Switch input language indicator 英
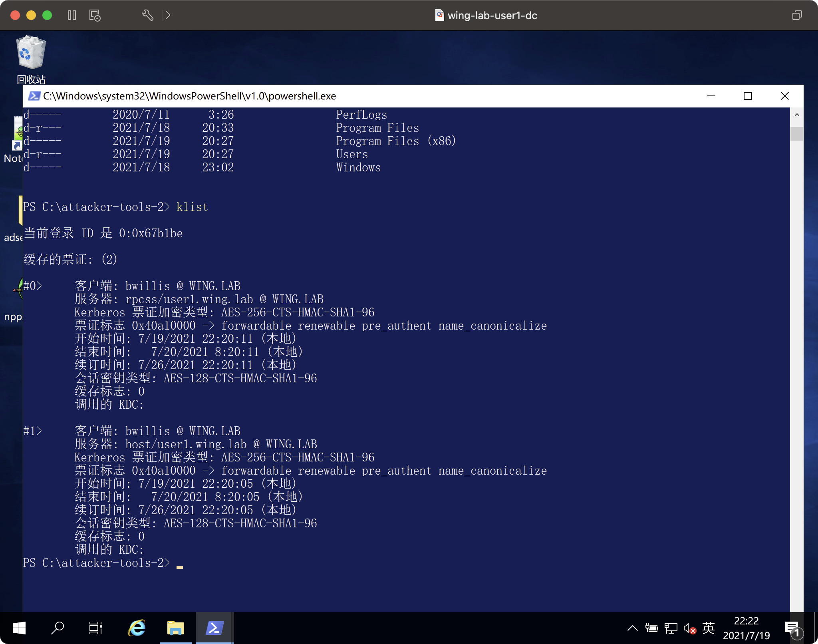The width and height of the screenshot is (818, 644). coord(708,628)
